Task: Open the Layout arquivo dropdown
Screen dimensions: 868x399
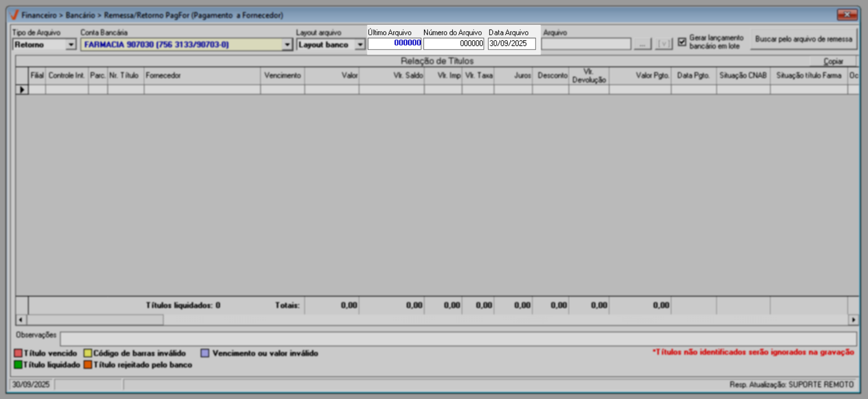Action: [x=360, y=45]
